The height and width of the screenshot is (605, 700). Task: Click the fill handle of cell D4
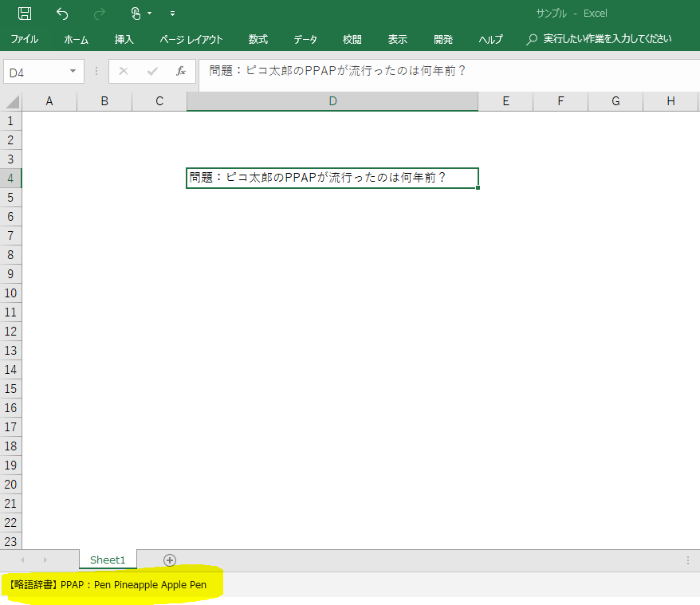pos(478,188)
